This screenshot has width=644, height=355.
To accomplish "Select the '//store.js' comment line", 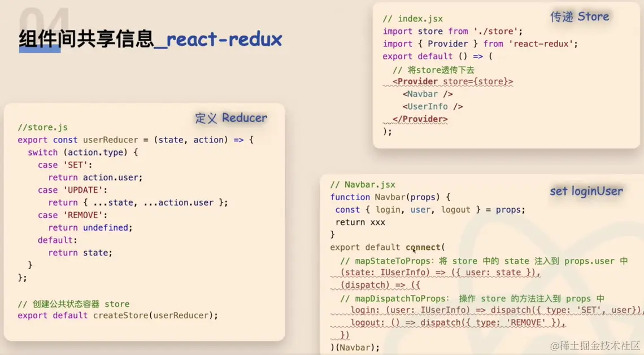I will point(43,127).
